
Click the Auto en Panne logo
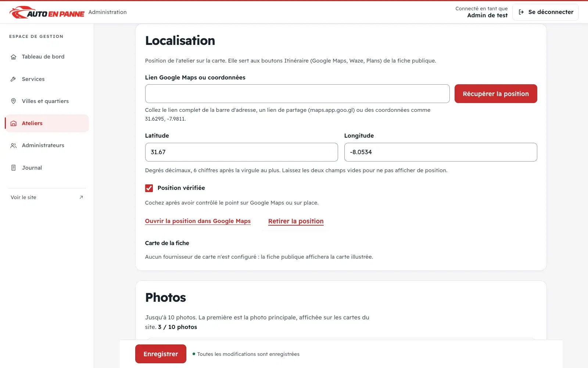click(x=47, y=12)
